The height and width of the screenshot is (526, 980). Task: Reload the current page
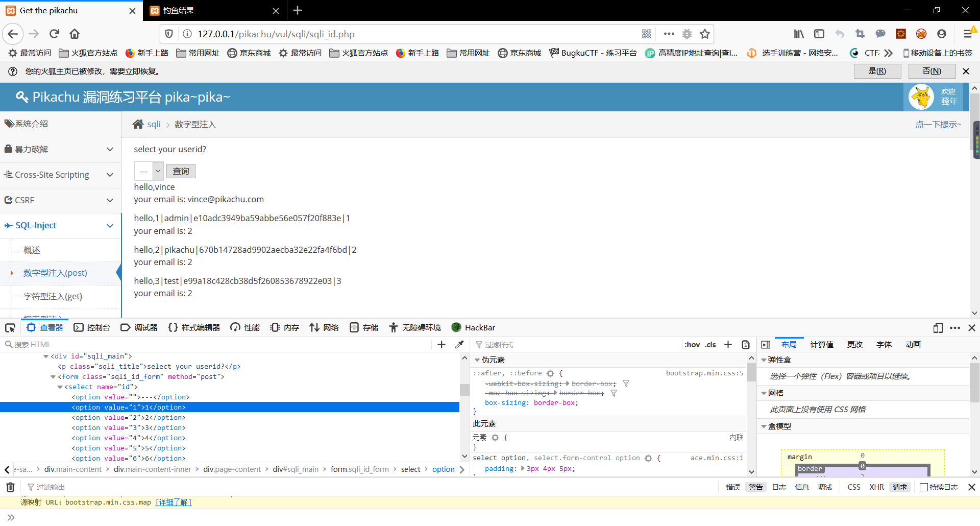point(54,34)
